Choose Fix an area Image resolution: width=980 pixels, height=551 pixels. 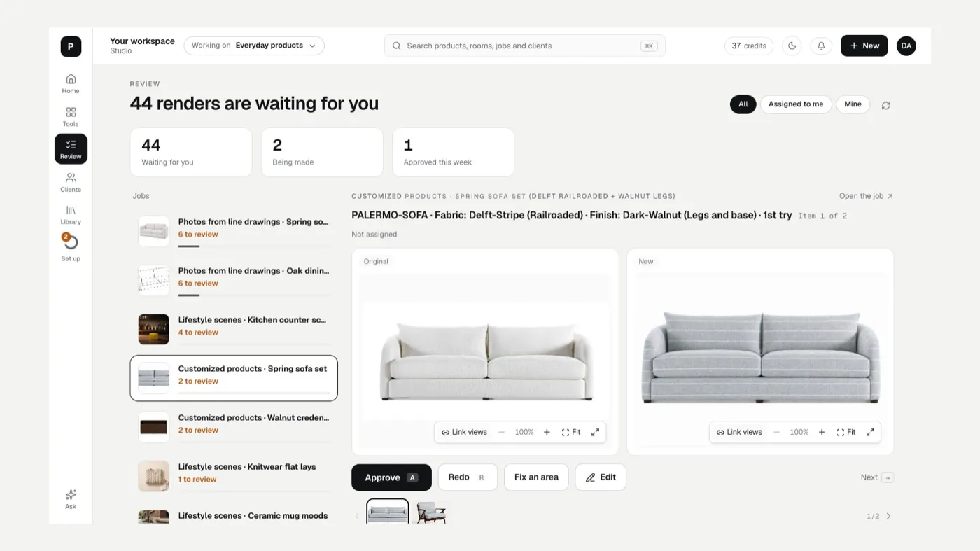click(x=536, y=477)
